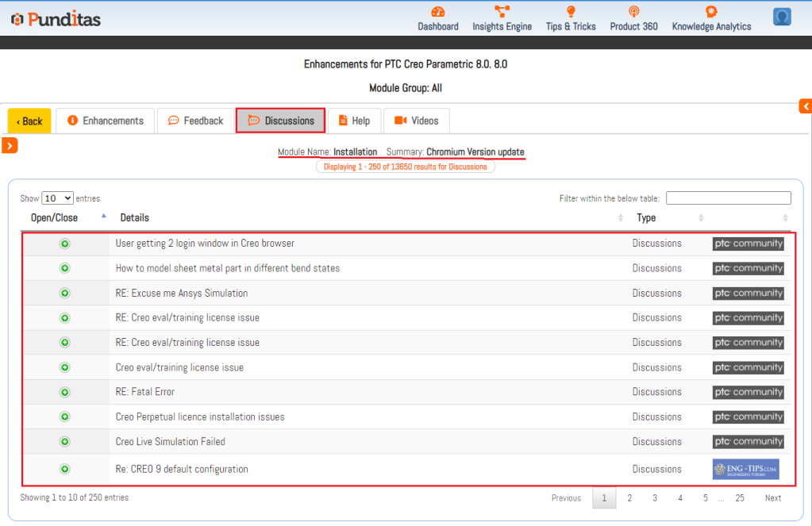Expand 'User getting 2 login window' row

tap(65, 244)
